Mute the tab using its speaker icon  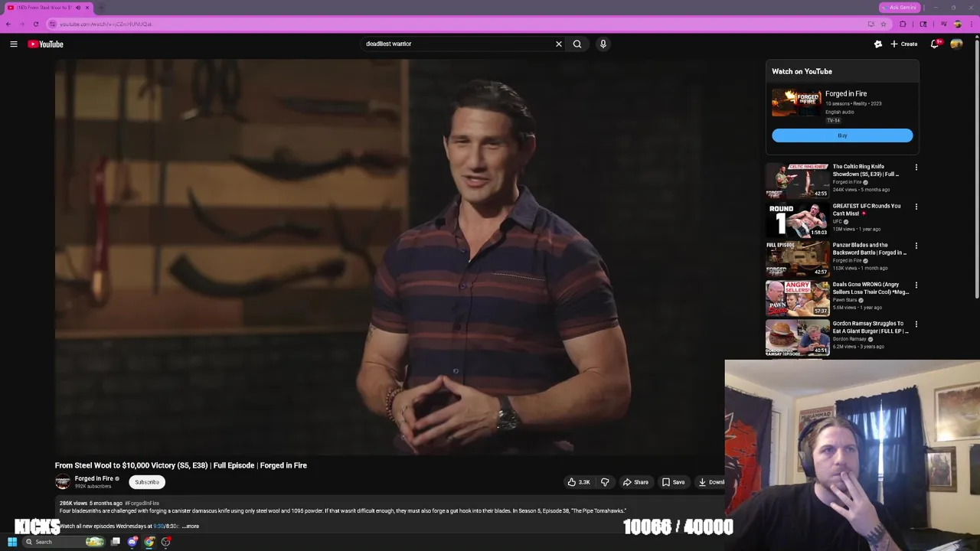(77, 8)
